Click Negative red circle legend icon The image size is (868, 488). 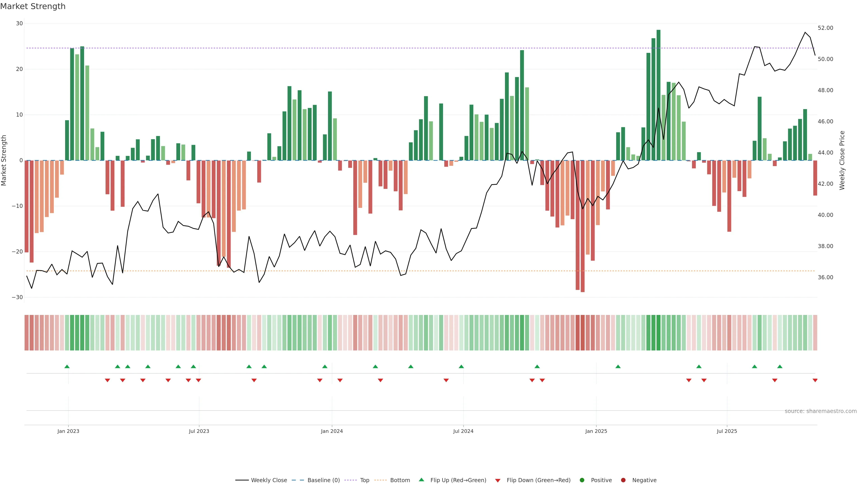[623, 480]
